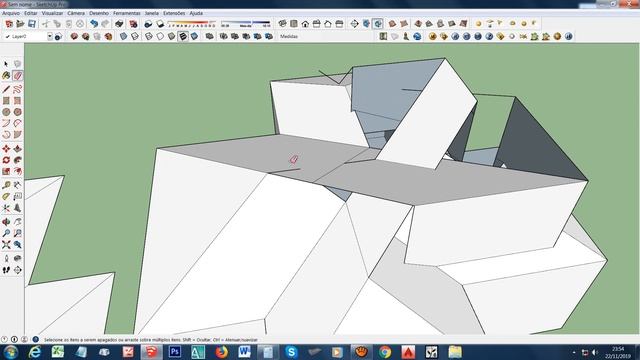640x360 pixels.
Task: Open the Extensões menu
Action: coord(174,13)
